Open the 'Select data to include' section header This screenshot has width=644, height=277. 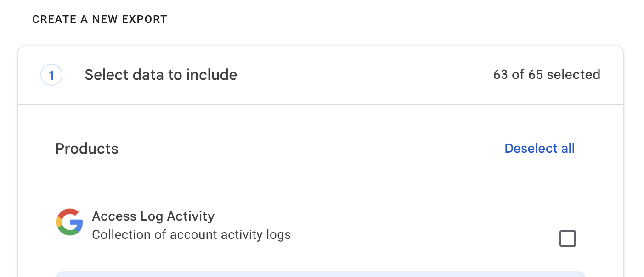[x=160, y=74]
